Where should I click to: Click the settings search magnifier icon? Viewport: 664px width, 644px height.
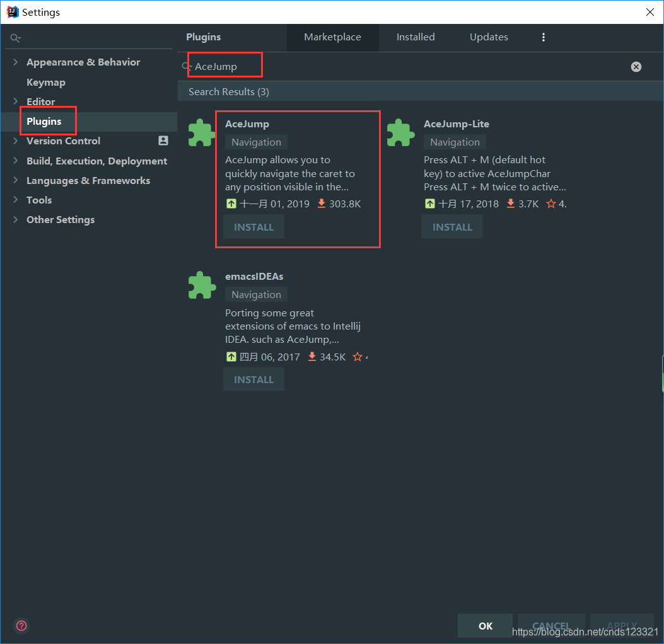[15, 38]
